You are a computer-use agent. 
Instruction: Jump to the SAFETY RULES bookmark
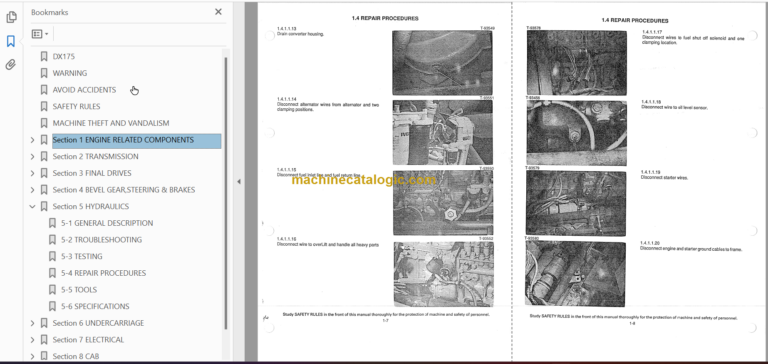click(x=76, y=106)
